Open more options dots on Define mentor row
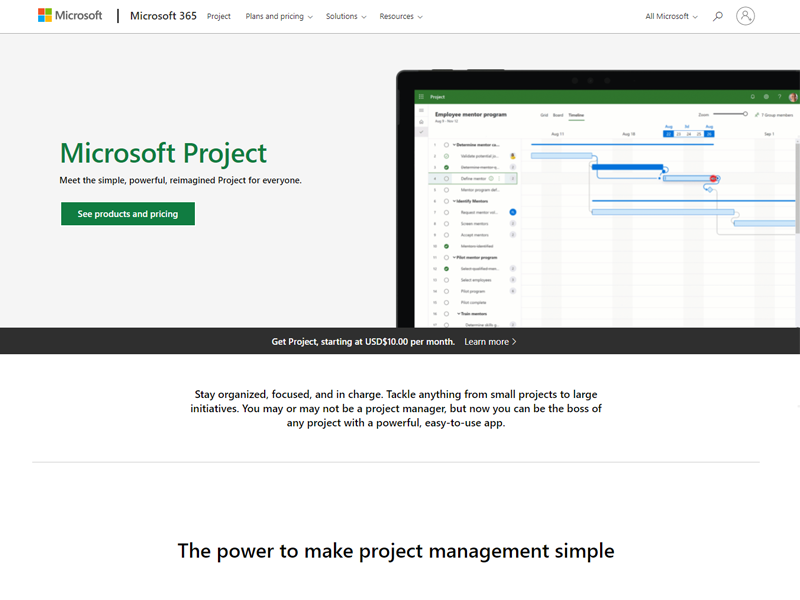 click(x=499, y=179)
